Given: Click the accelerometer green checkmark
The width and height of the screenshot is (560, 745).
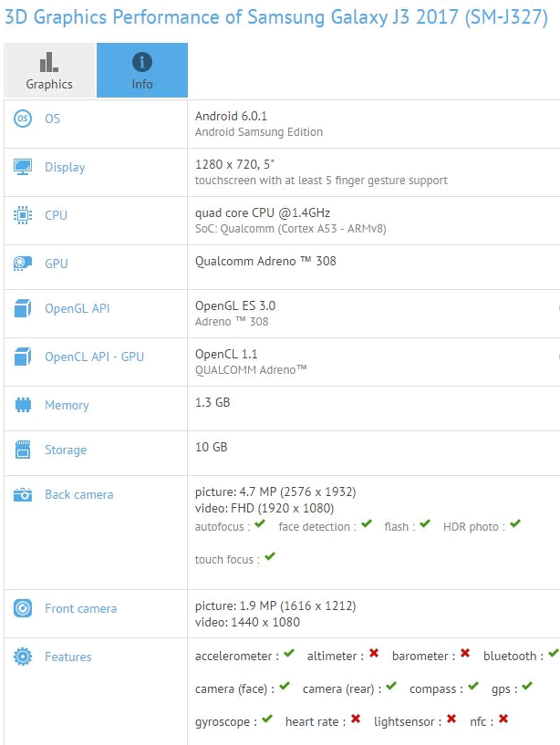Looking at the screenshot, I should [289, 653].
